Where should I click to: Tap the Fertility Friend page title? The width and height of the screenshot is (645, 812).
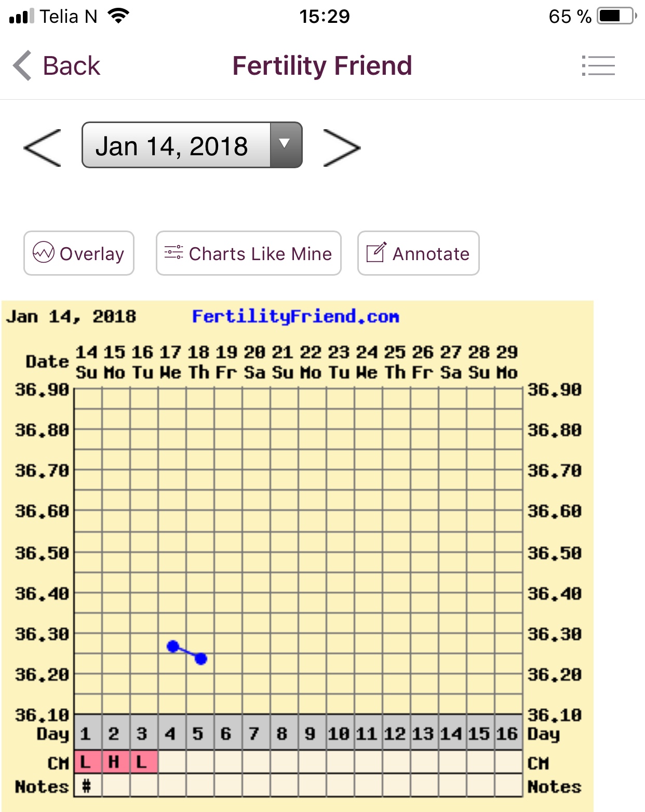click(322, 66)
